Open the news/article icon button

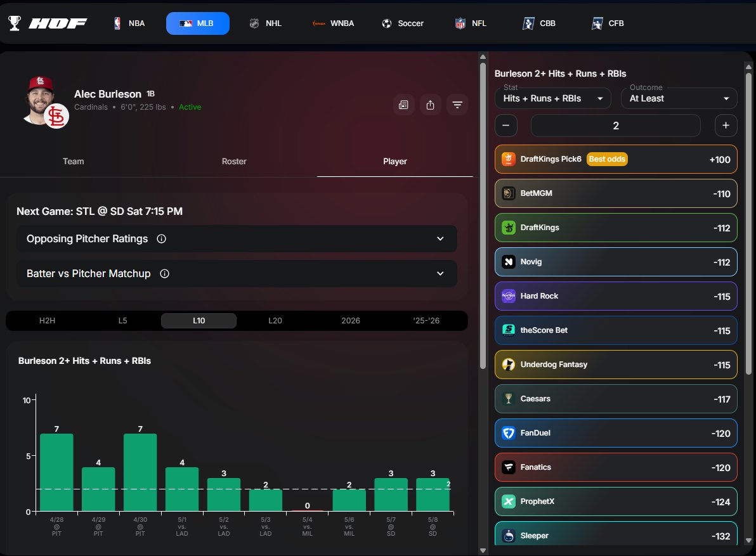click(x=403, y=105)
